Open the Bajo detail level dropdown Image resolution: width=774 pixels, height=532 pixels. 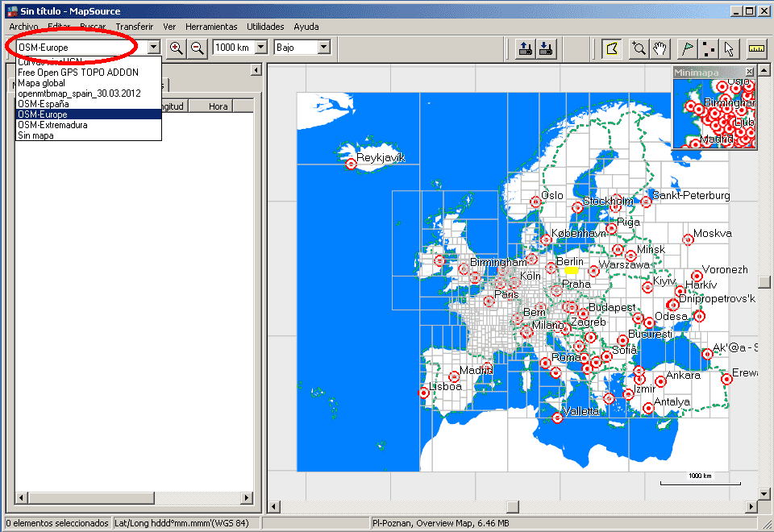[324, 48]
